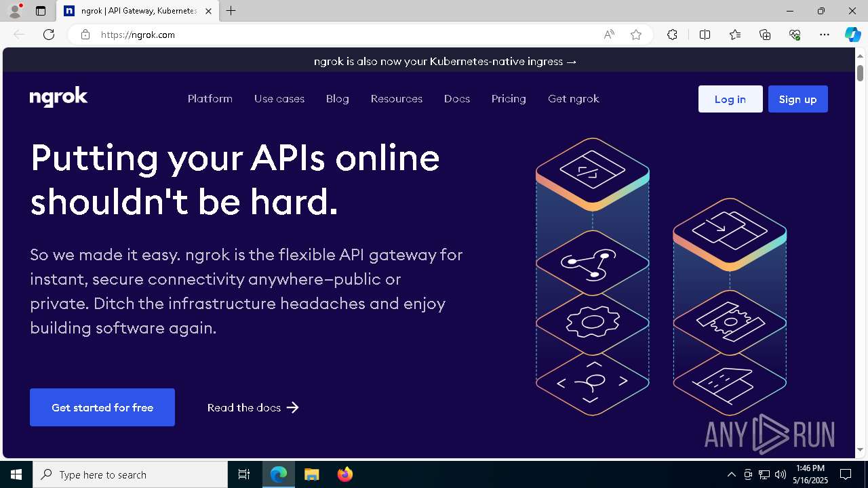Click the page vertical scrollbar thumb
This screenshot has width=868, height=488.
pyautogui.click(x=860, y=73)
